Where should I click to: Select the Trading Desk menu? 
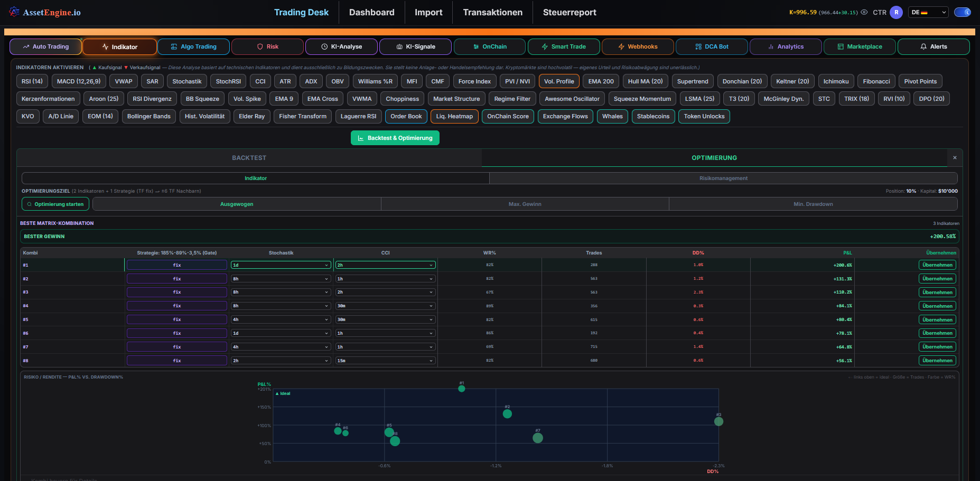pos(301,12)
